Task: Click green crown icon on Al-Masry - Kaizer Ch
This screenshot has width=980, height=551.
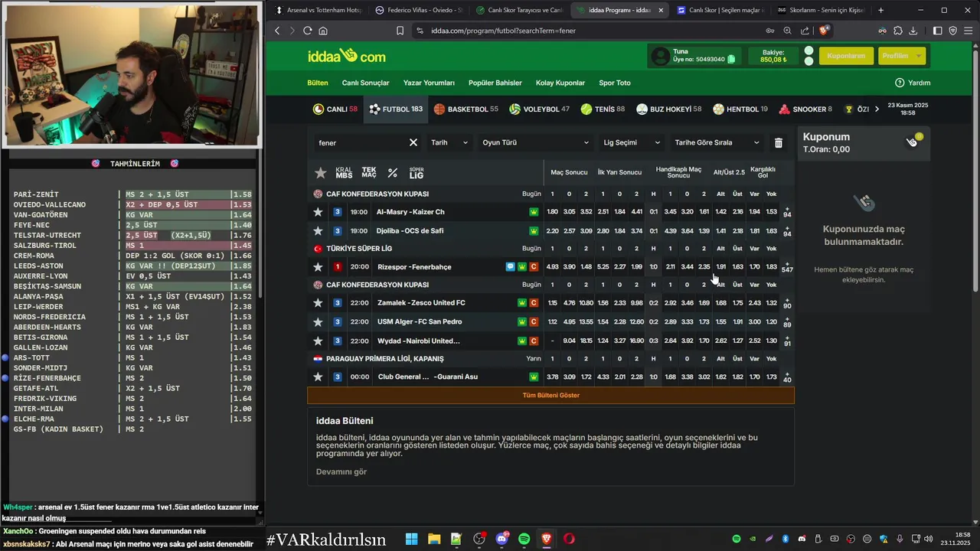Action: (534, 212)
